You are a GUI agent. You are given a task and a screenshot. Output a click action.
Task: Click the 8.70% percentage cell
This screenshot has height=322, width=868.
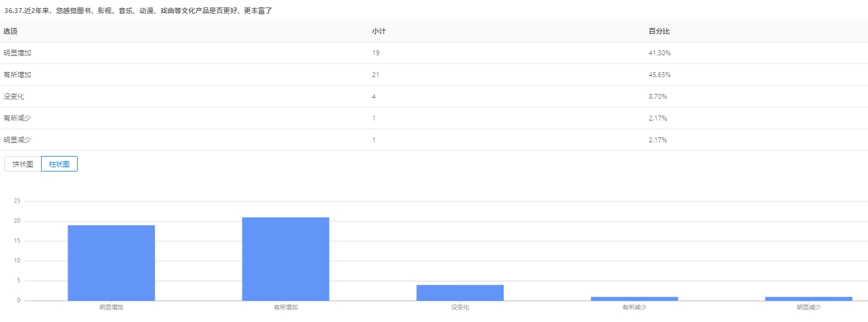point(658,96)
